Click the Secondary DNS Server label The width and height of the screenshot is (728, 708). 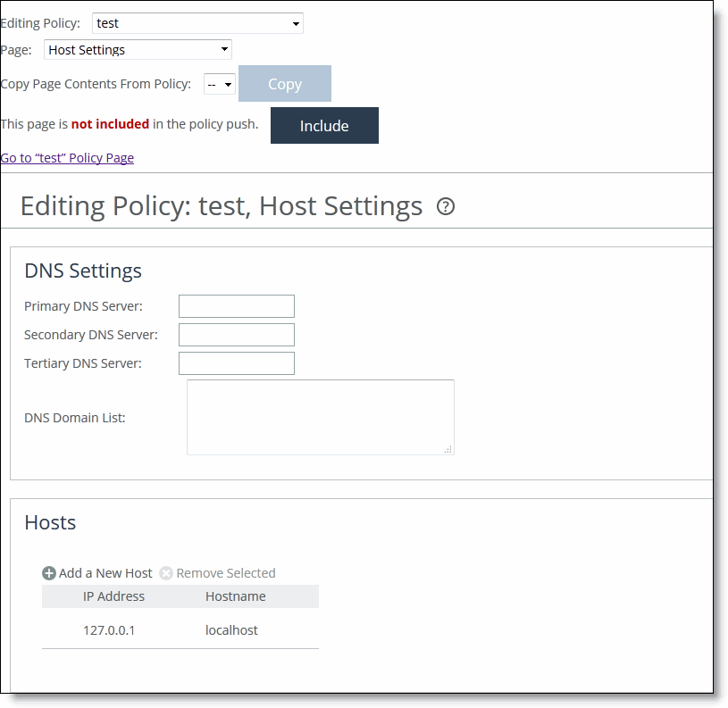click(x=91, y=335)
